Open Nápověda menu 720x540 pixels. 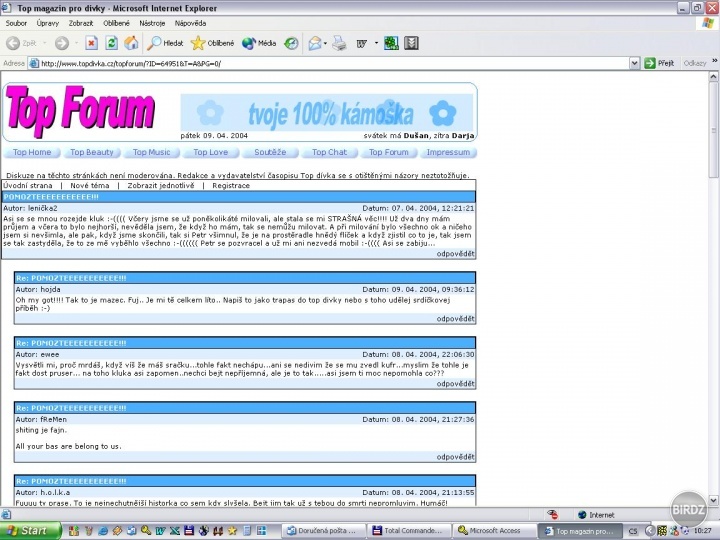[x=190, y=23]
